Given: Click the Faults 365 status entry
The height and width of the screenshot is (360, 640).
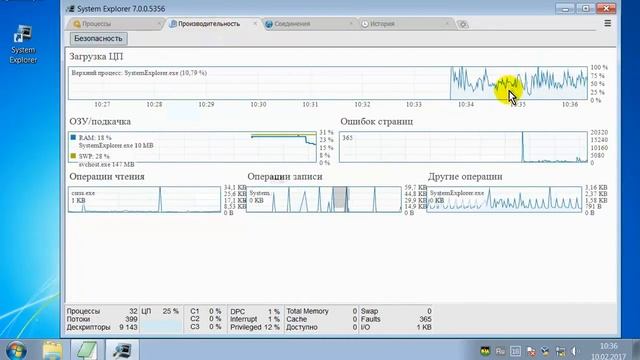Looking at the screenshot, I should [x=396, y=319].
